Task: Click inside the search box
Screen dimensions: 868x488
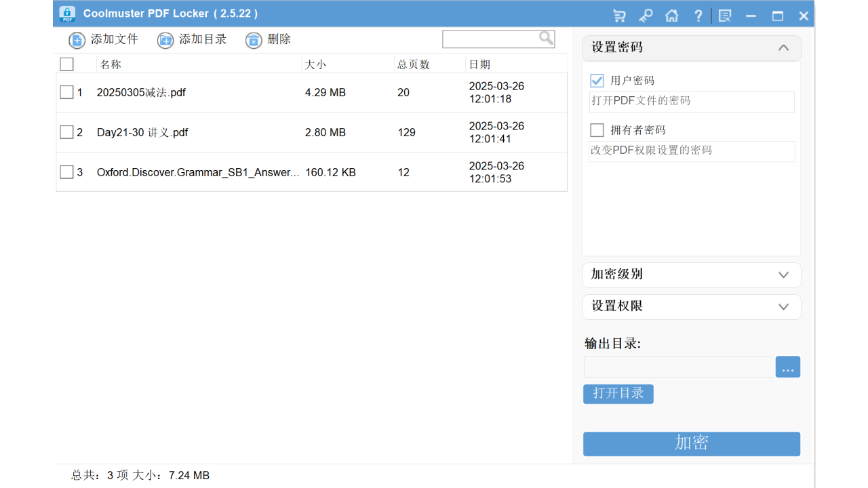Action: (495, 39)
